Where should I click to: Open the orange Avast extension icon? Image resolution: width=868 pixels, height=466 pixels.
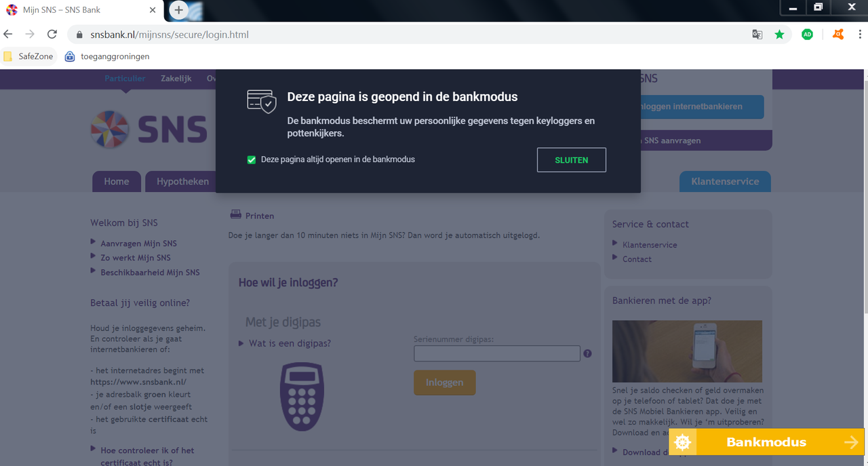(838, 34)
